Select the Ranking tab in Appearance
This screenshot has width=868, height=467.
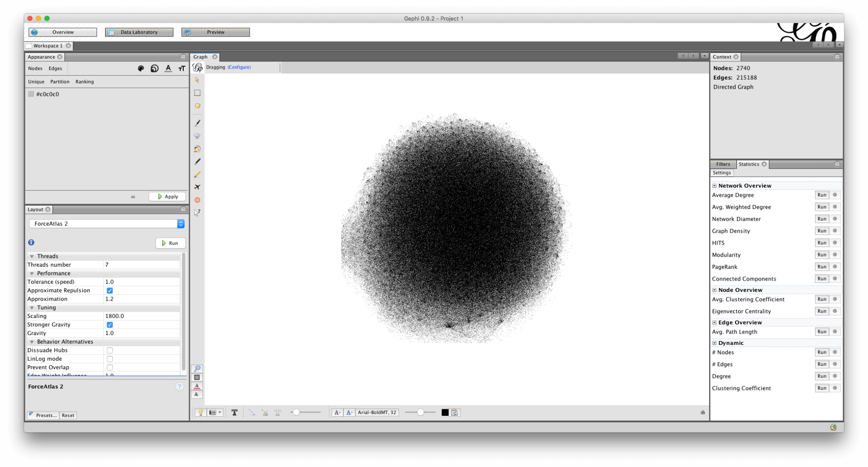pyautogui.click(x=85, y=82)
